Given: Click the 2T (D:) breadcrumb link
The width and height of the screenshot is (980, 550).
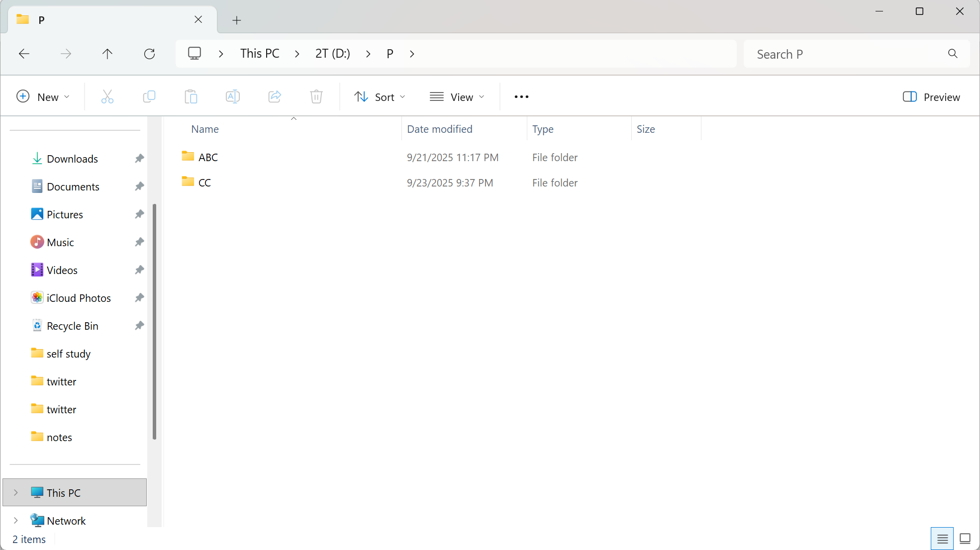Looking at the screenshot, I should [x=332, y=54].
